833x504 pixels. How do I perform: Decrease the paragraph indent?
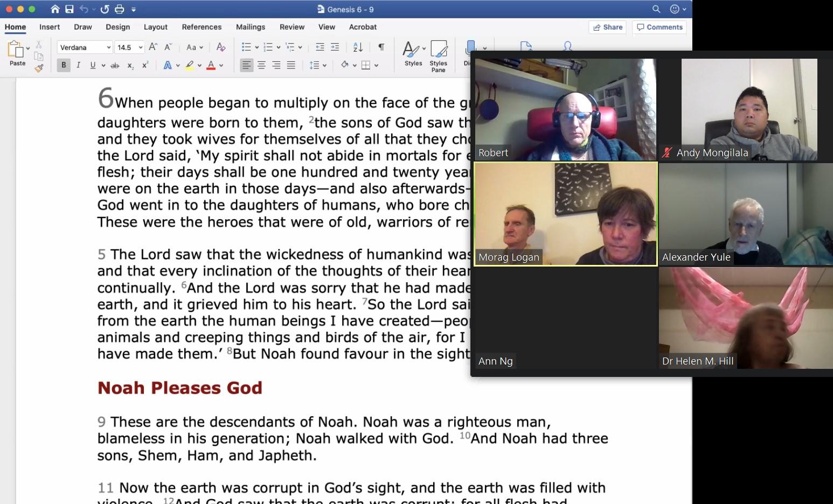click(320, 47)
